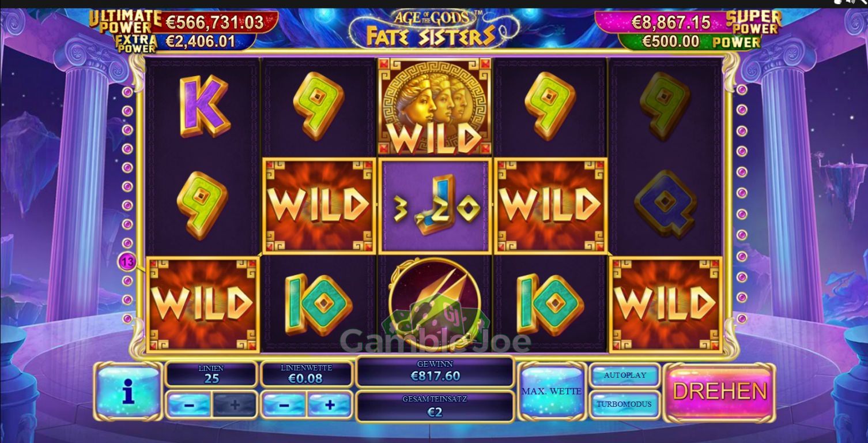Click the Fate Sisters game logo
Viewport: 868px width, 443px height.
click(x=433, y=29)
